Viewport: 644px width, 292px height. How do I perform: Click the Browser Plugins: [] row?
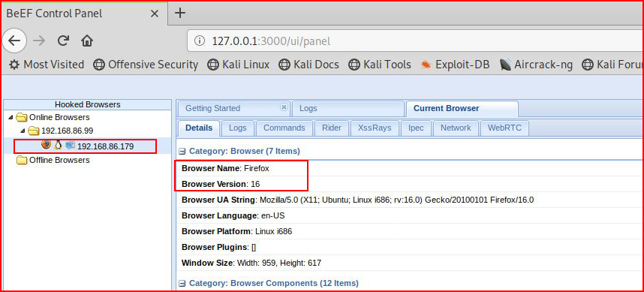(410, 247)
